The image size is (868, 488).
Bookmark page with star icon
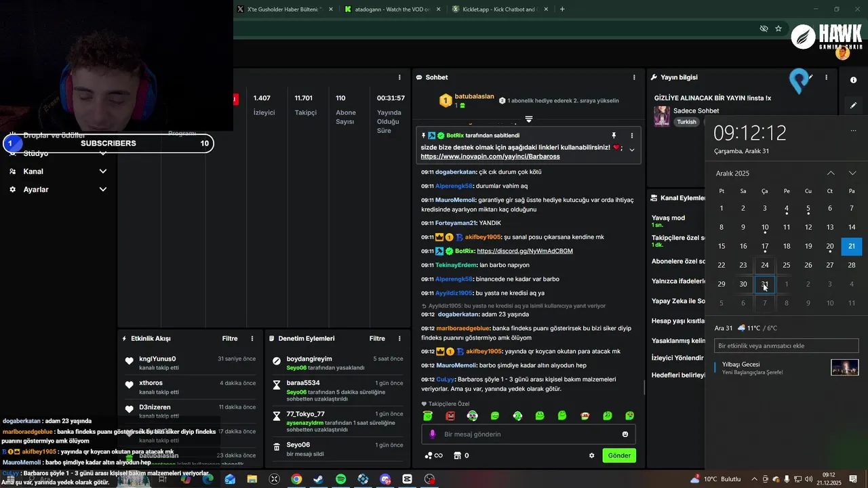click(x=778, y=28)
